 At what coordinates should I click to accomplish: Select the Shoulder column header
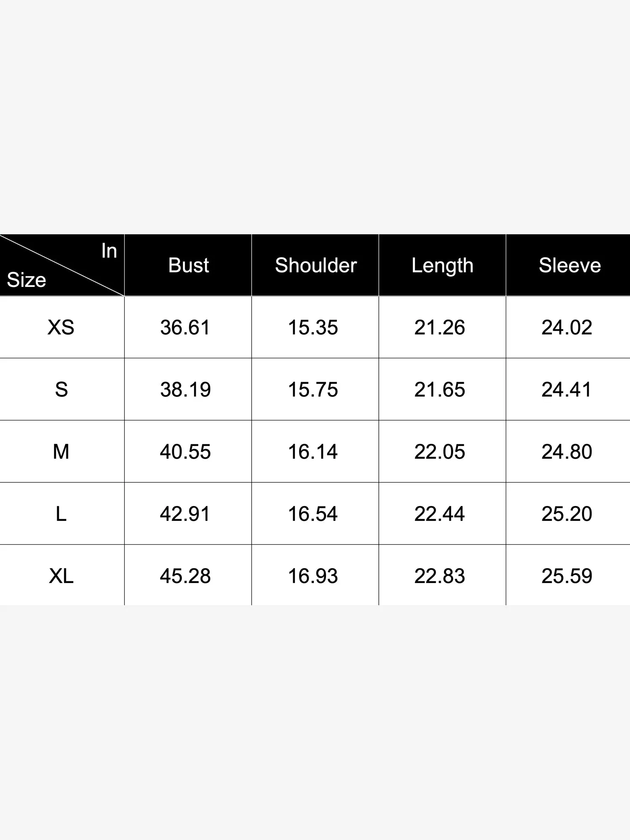click(x=315, y=265)
